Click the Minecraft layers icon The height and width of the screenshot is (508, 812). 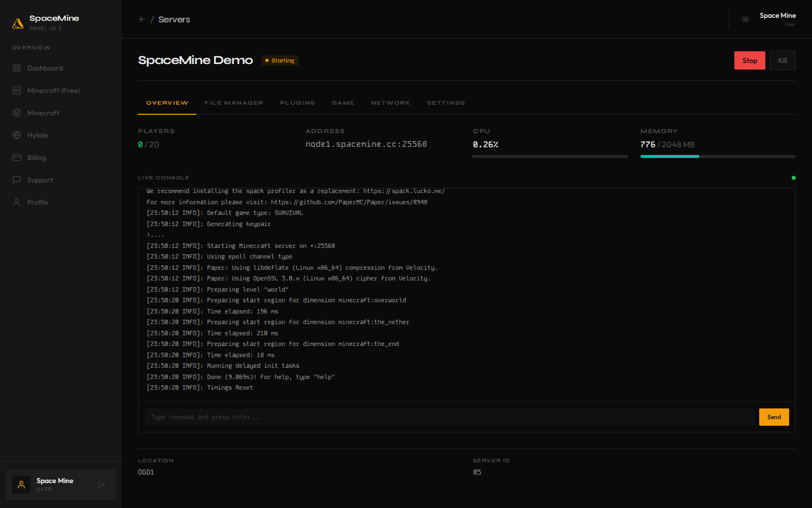tap(17, 113)
